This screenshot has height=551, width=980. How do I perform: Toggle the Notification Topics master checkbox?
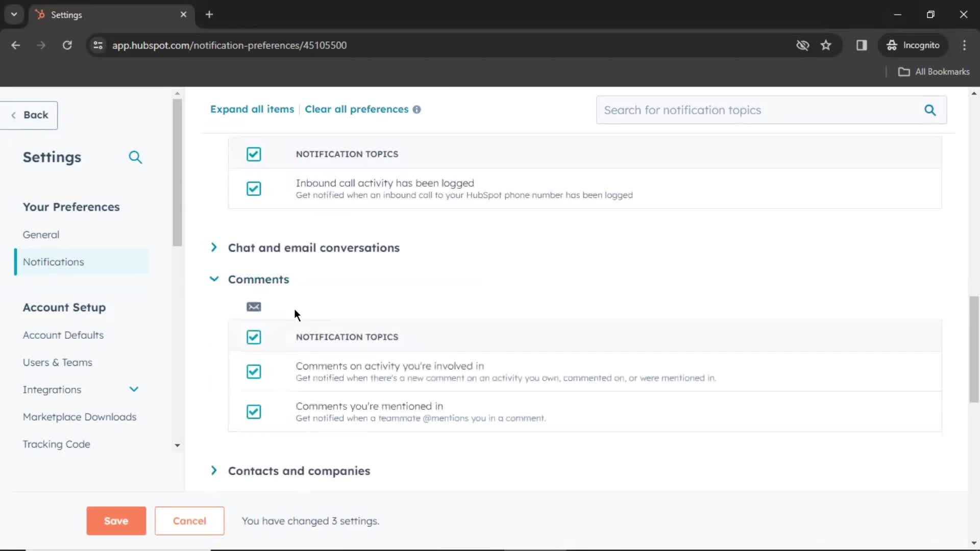tap(254, 336)
